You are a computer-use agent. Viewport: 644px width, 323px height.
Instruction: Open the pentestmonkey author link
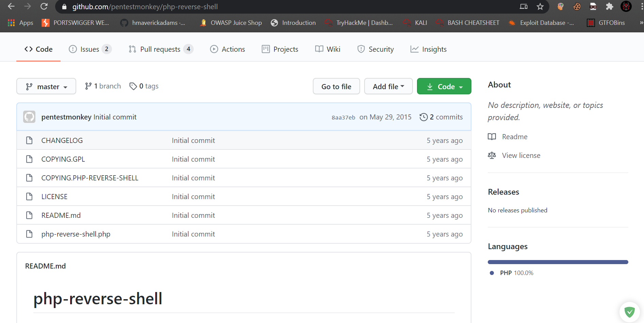pyautogui.click(x=66, y=117)
